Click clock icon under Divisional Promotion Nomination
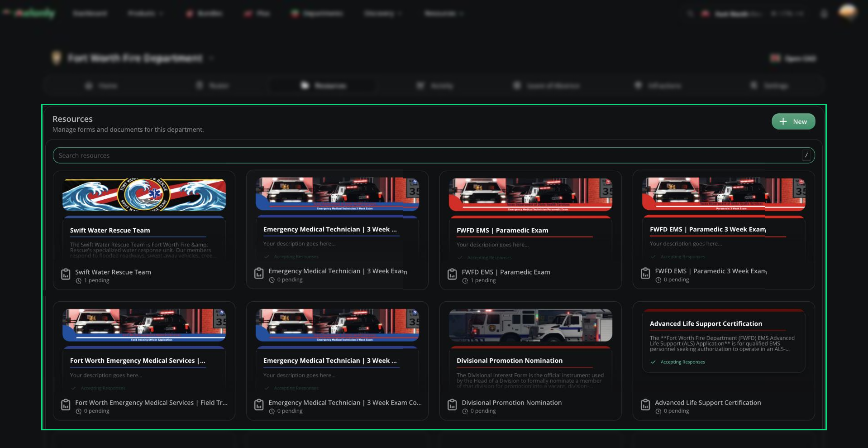This screenshot has height=448, width=868. [x=465, y=411]
